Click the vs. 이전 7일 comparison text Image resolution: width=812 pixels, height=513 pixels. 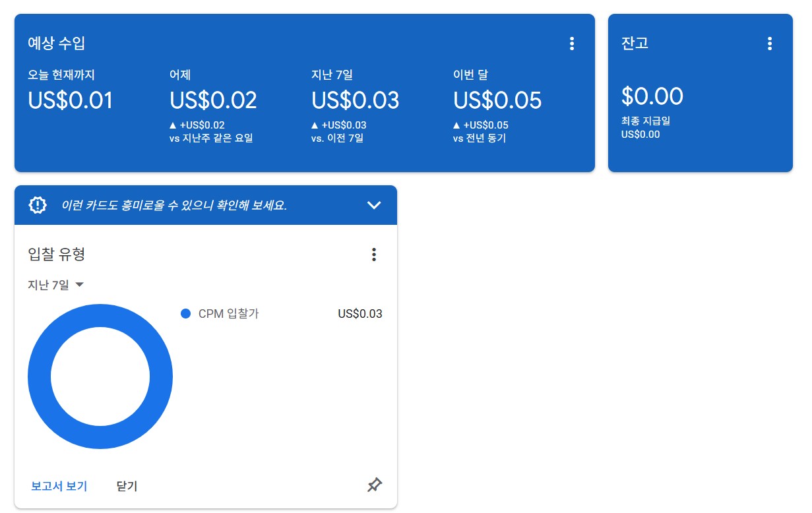pyautogui.click(x=337, y=138)
